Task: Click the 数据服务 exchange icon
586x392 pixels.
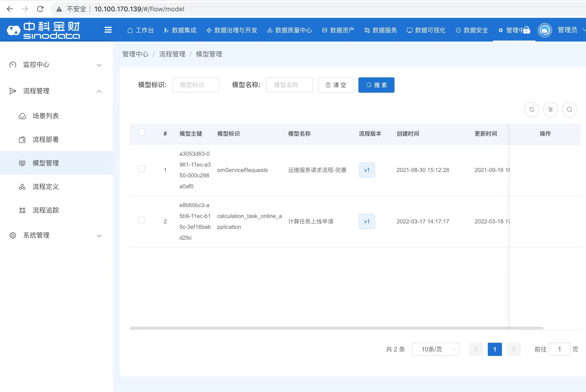Action: 367,30
